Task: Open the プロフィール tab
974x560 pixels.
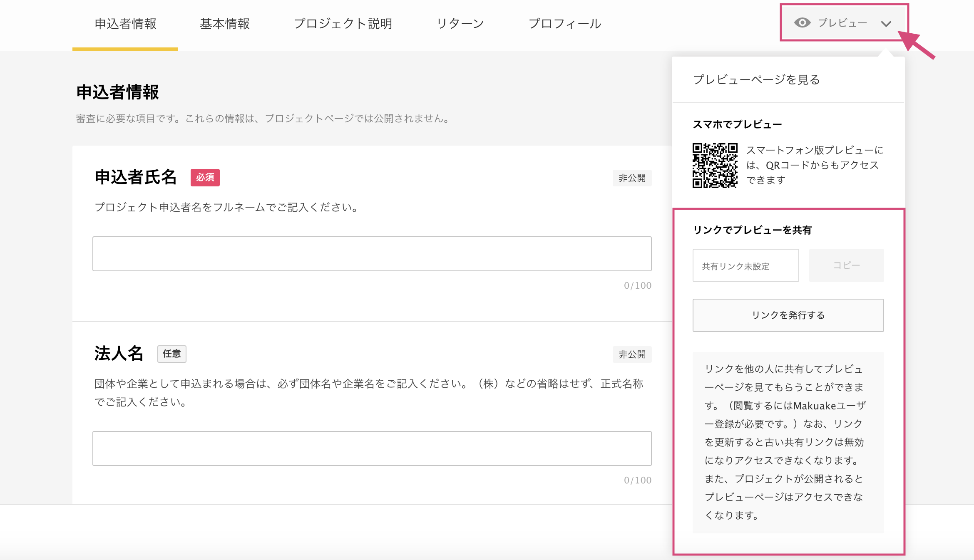Action: (x=565, y=24)
